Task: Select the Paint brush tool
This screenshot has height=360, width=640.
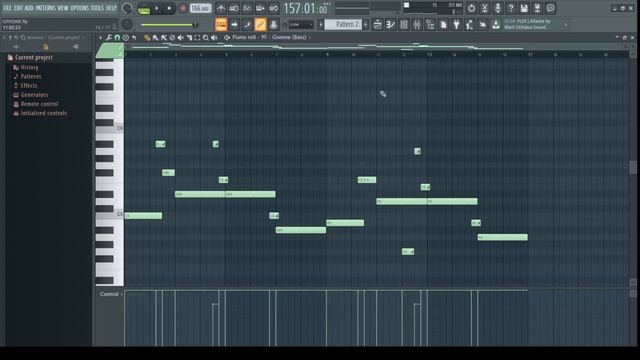Action: (x=155, y=38)
